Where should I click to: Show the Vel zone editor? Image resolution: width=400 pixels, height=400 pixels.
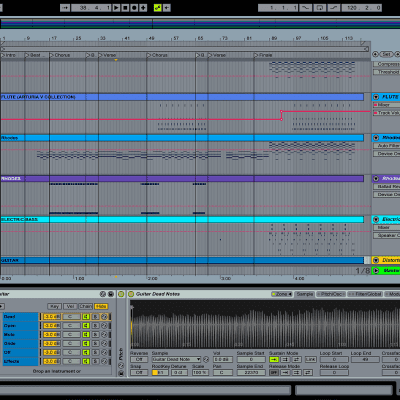[x=70, y=306]
